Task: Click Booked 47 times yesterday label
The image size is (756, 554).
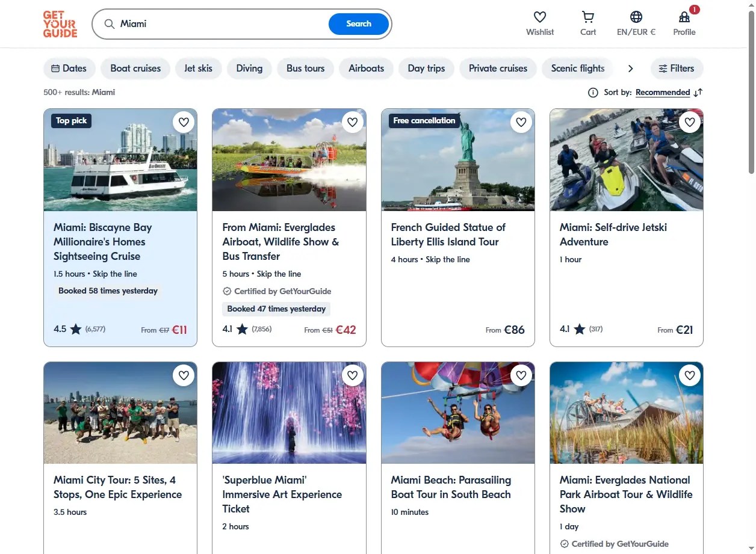Action: pyautogui.click(x=276, y=309)
